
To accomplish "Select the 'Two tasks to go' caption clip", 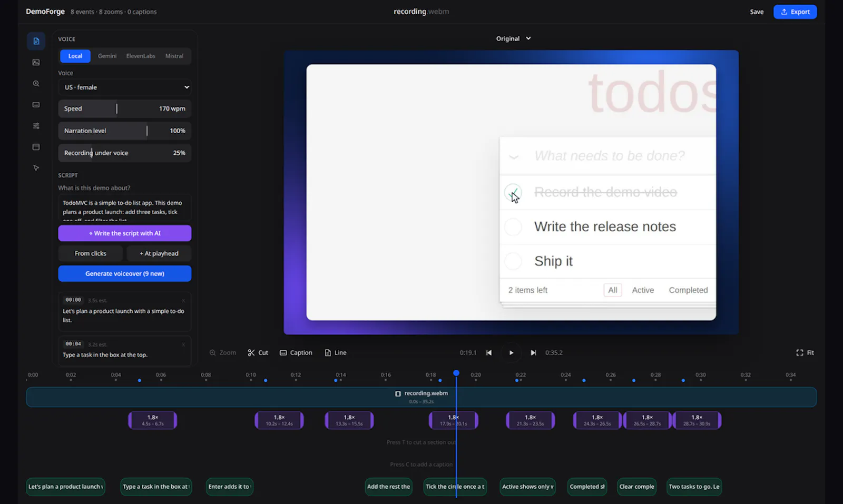I will (694, 487).
